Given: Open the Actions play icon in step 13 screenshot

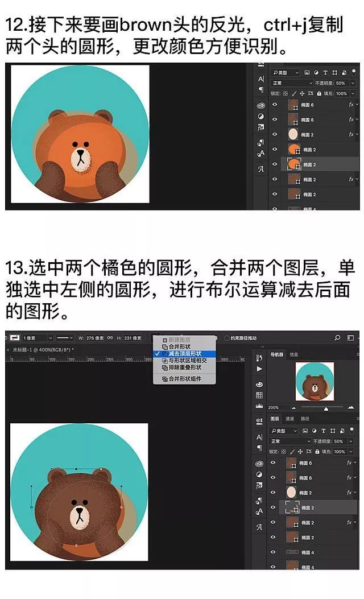Looking at the screenshot, I should [259, 369].
